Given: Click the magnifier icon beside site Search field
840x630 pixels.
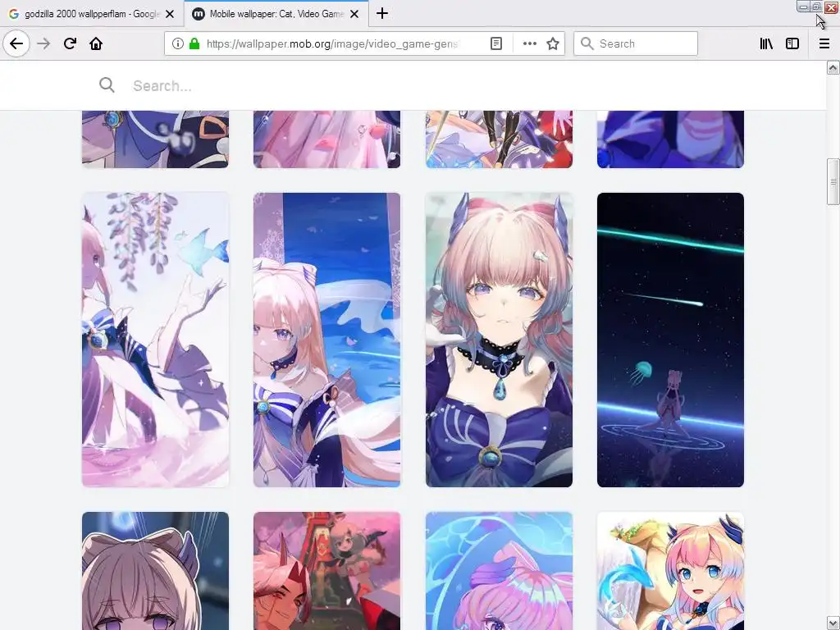Looking at the screenshot, I should coord(107,84).
